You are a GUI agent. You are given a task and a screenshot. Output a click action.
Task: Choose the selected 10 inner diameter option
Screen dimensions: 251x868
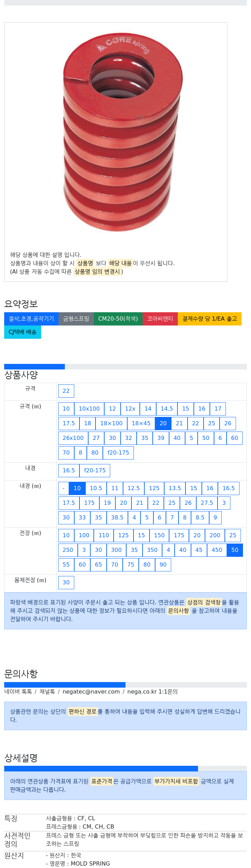[77, 488]
